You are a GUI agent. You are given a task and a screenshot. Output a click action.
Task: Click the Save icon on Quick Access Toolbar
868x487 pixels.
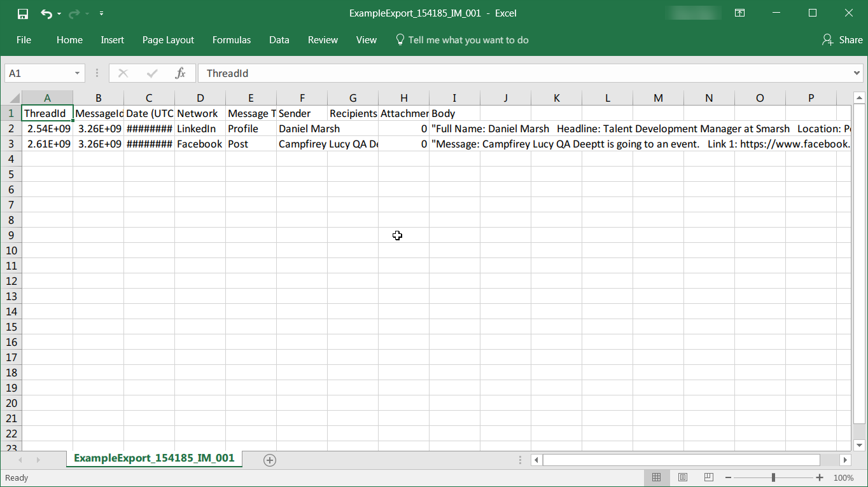22,13
